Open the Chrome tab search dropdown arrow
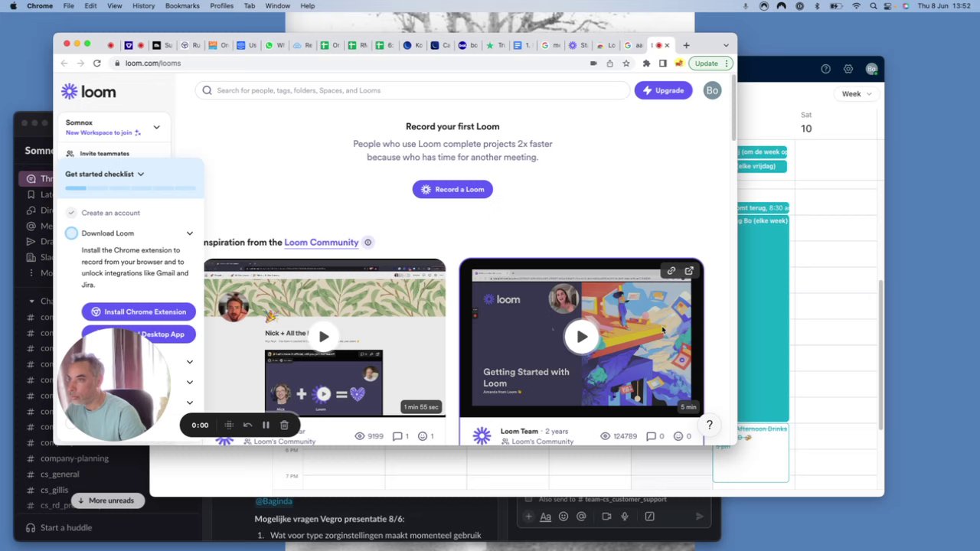The height and width of the screenshot is (551, 980). click(x=726, y=45)
